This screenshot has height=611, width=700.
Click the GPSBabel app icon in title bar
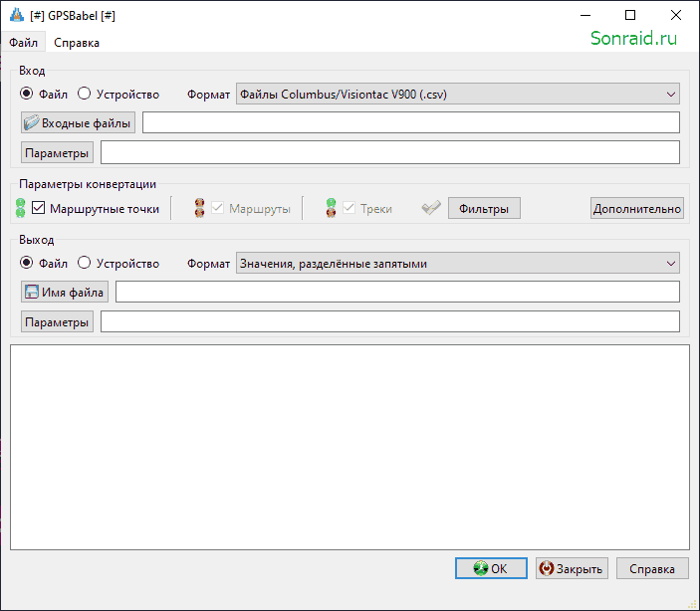pos(17,15)
